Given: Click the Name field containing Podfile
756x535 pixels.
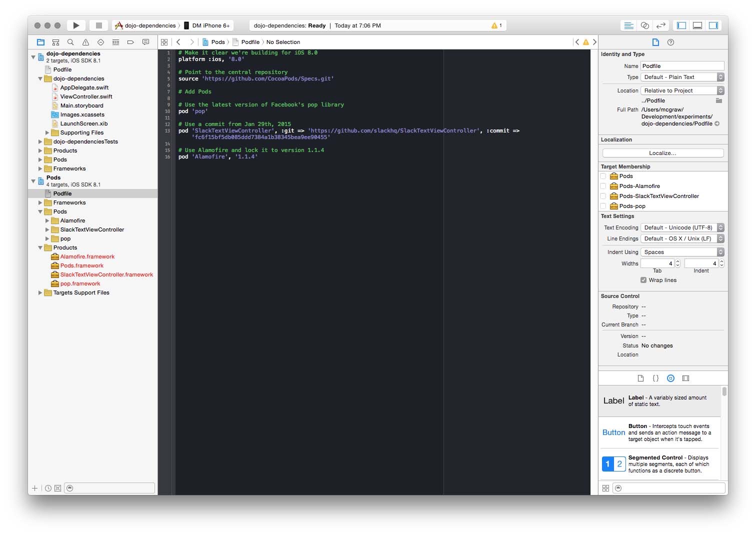Looking at the screenshot, I should point(682,66).
